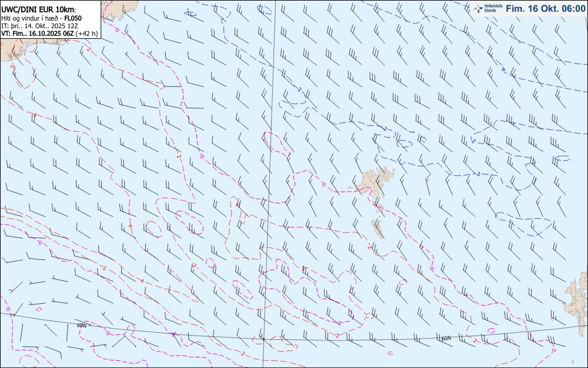Click the Veðurstofa Íslands logo
Screen dimensions: 588x368
(x=488, y=8)
